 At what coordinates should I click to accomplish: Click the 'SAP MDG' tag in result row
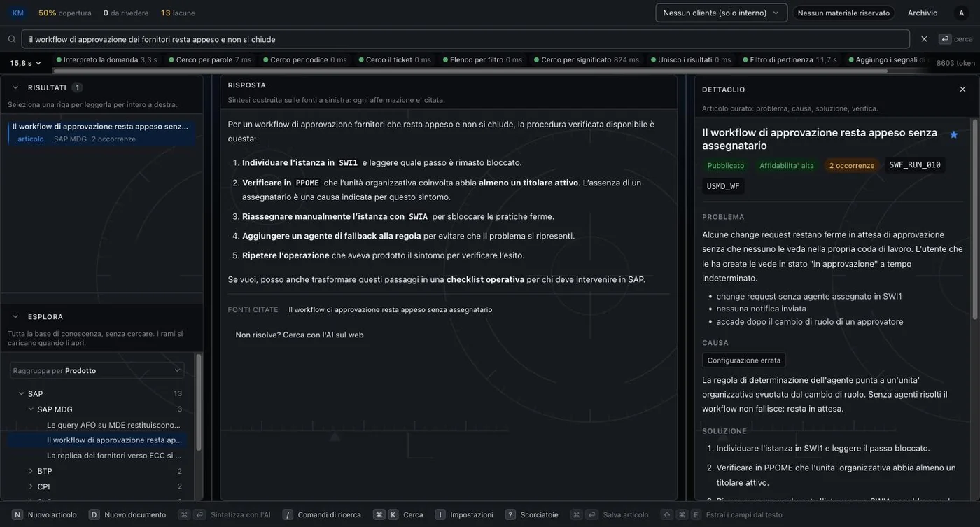(x=70, y=139)
